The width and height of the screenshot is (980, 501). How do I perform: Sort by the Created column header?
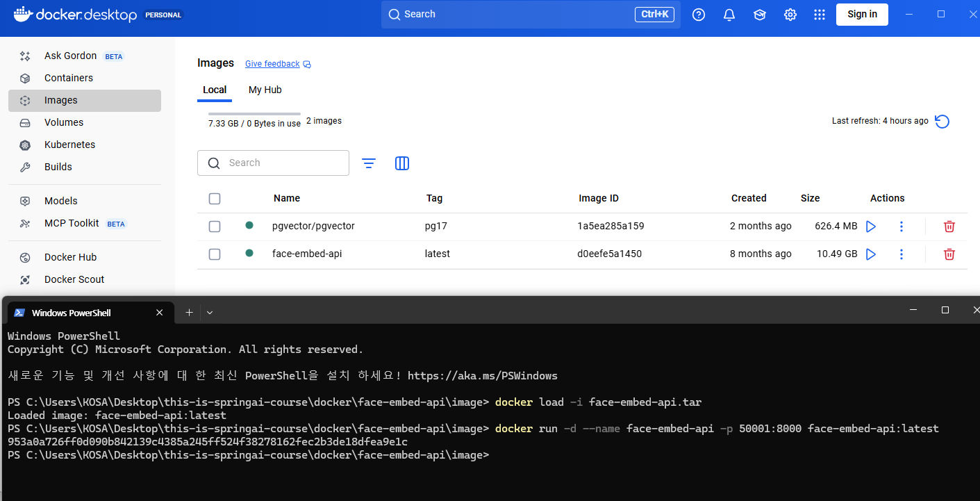click(749, 199)
